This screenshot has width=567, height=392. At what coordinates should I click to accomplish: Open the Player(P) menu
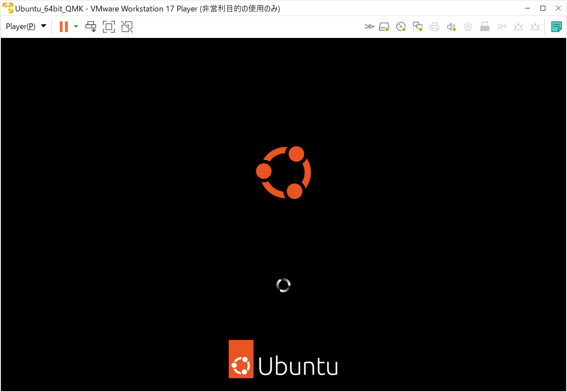pyautogui.click(x=26, y=26)
